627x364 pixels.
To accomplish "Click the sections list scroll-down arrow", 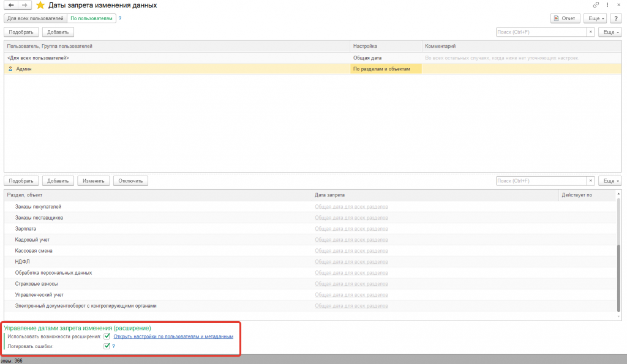I will point(618,317).
